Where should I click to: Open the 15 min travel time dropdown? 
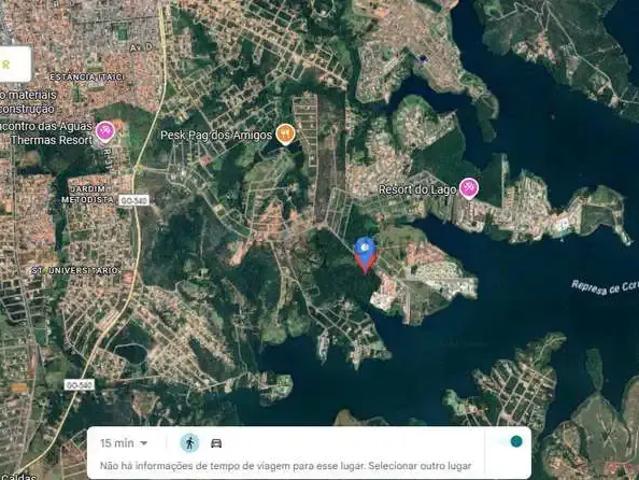[x=124, y=443]
